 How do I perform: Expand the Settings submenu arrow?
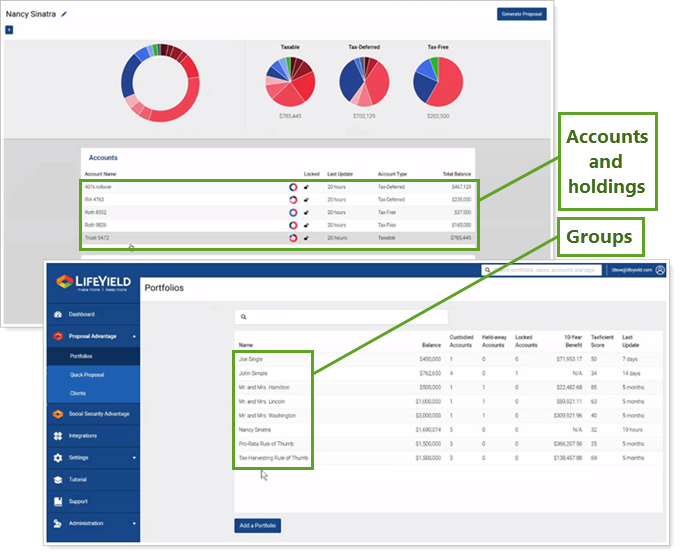pos(134,458)
